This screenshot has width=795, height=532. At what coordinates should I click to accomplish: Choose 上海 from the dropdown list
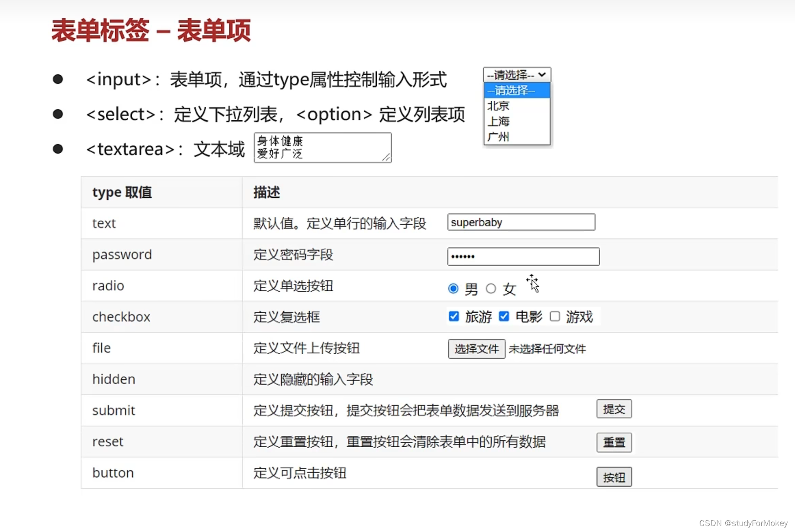[x=517, y=121]
